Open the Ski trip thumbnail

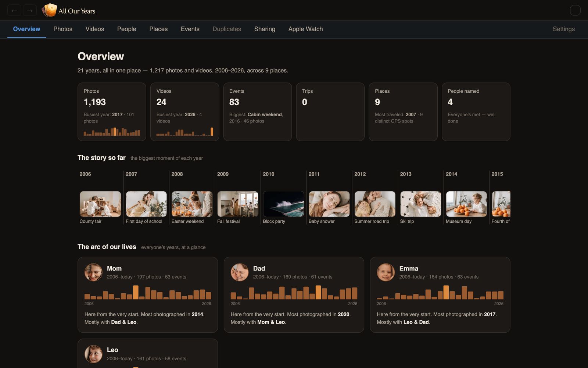click(x=421, y=204)
